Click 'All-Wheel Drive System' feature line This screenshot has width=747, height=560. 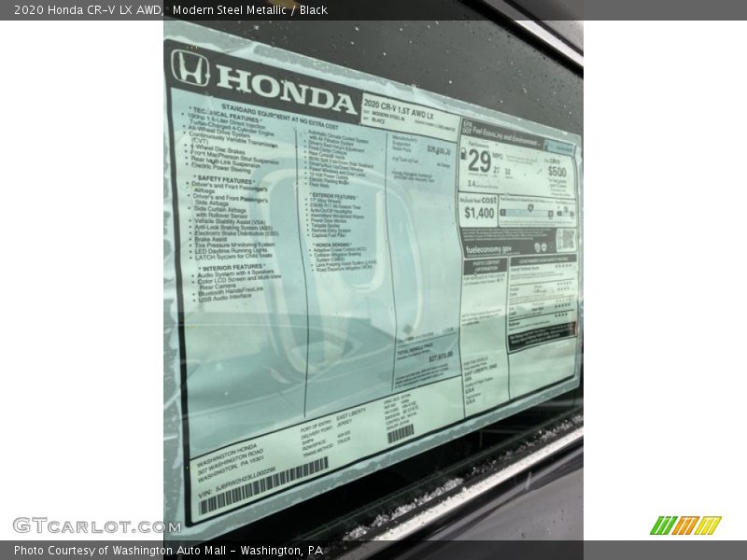click(218, 132)
